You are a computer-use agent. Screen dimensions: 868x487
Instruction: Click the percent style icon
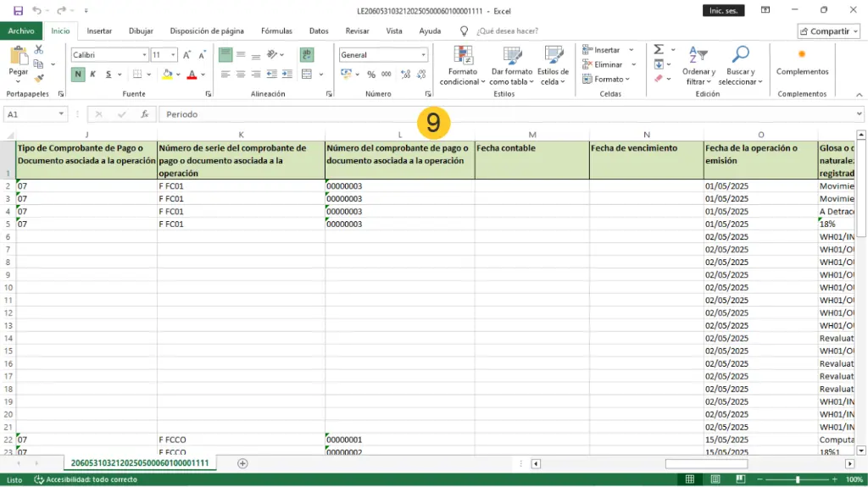tap(371, 75)
